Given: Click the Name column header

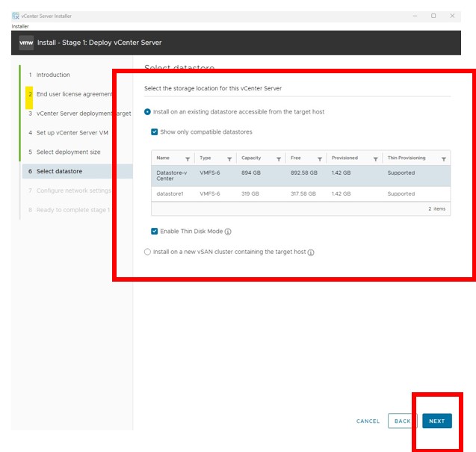Looking at the screenshot, I should click(x=163, y=158).
